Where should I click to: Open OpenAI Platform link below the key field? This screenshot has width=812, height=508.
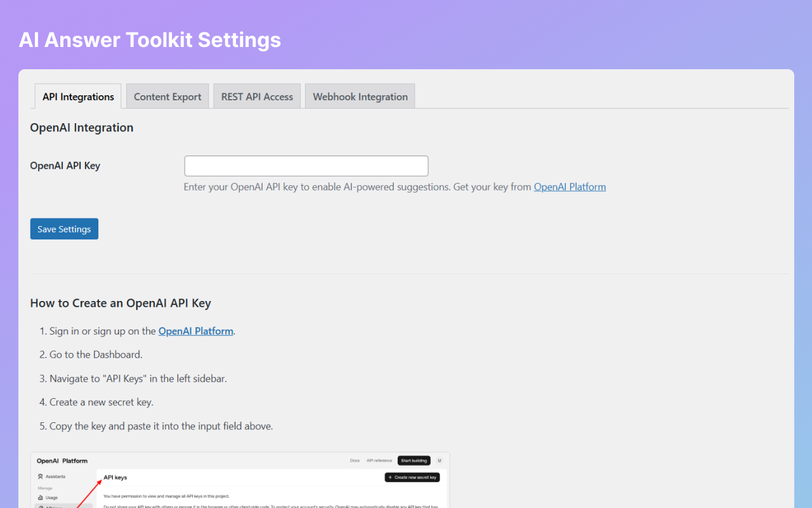[570, 187]
